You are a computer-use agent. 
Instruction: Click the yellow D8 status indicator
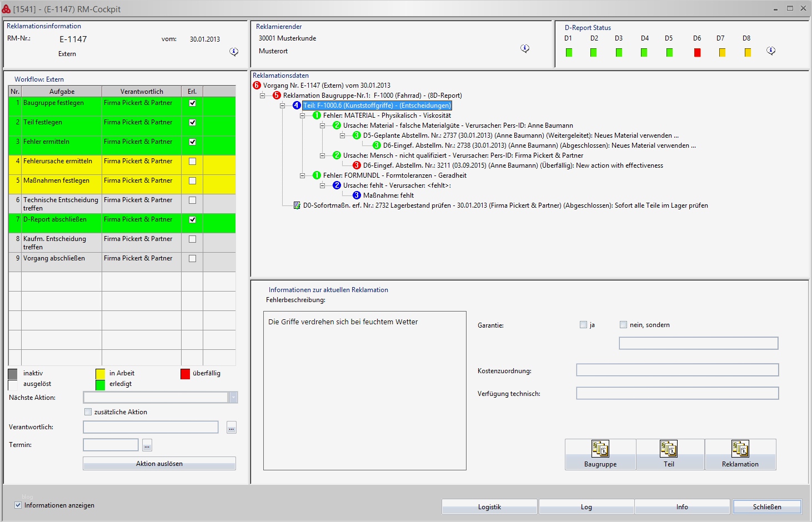click(x=748, y=53)
